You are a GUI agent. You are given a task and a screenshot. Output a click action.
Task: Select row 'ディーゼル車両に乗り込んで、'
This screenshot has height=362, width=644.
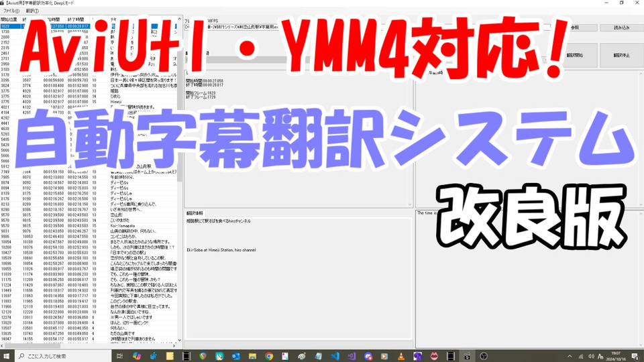[x=89, y=204]
